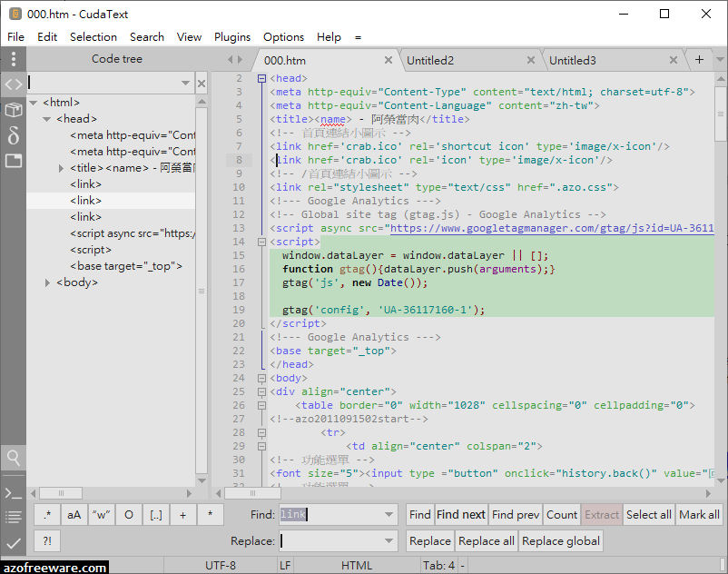Toggle regular expression search in the Find bar
The height and width of the screenshot is (574, 728).
(48, 514)
